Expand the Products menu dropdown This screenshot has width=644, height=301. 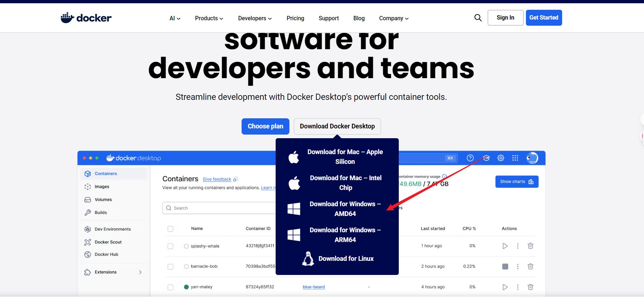[x=209, y=18]
